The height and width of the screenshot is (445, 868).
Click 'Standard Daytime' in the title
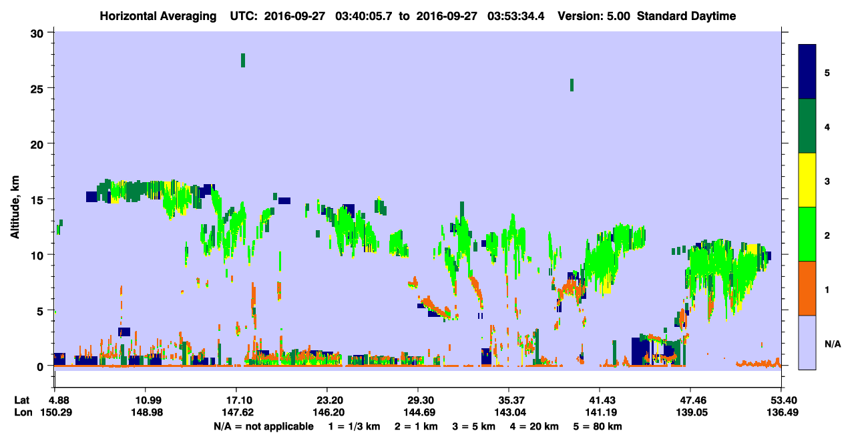[686, 16]
